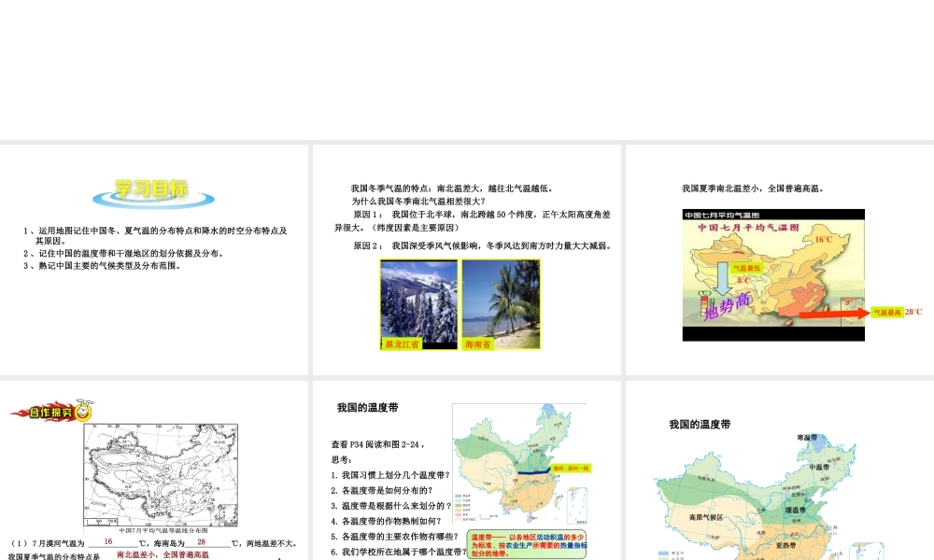Click the 中国七月平均气温图 title bar
Image resolution: width=934 pixels, height=560 pixels.
coord(773,215)
